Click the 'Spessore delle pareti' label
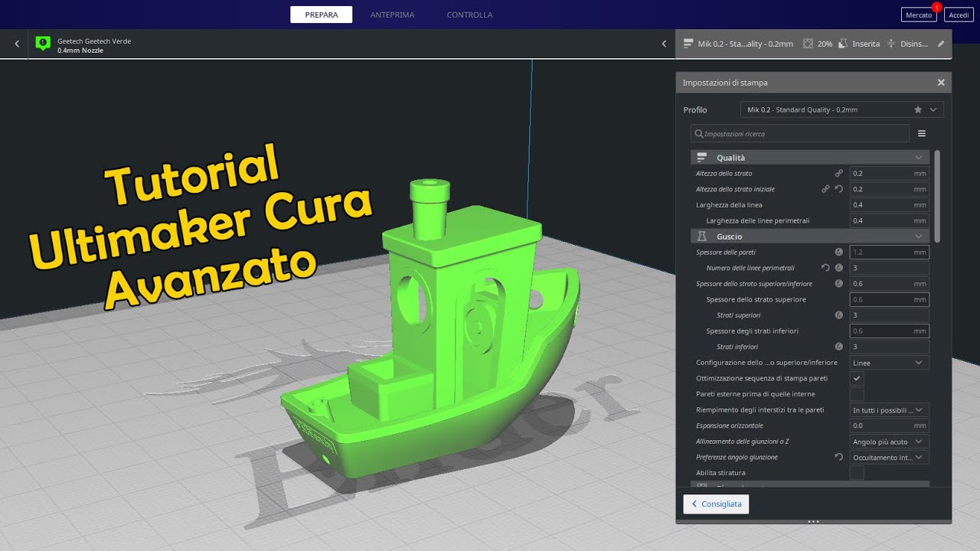 click(x=726, y=252)
